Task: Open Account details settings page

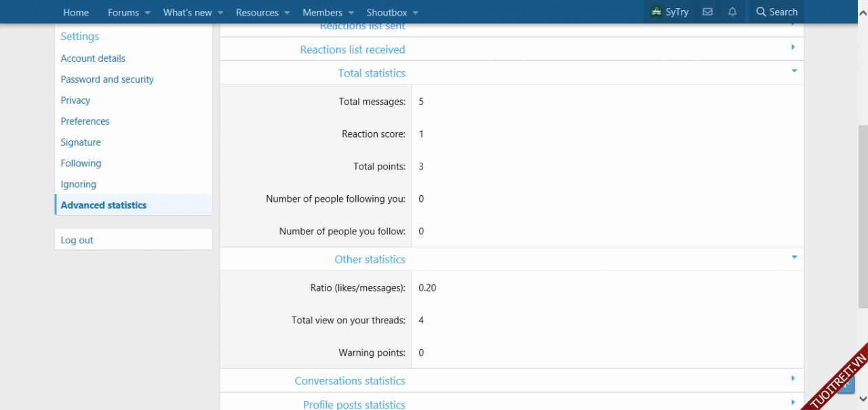Action: tap(93, 58)
